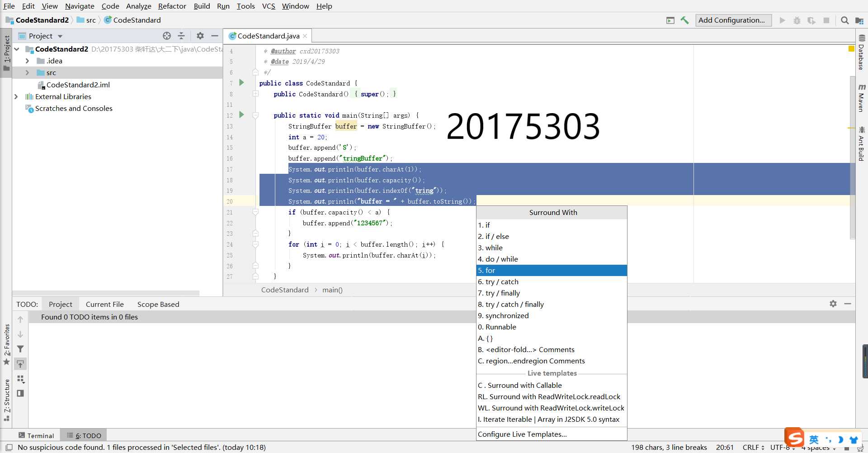868x453 pixels.
Task: Open Project Structure icon at top right
Action: (x=859, y=20)
